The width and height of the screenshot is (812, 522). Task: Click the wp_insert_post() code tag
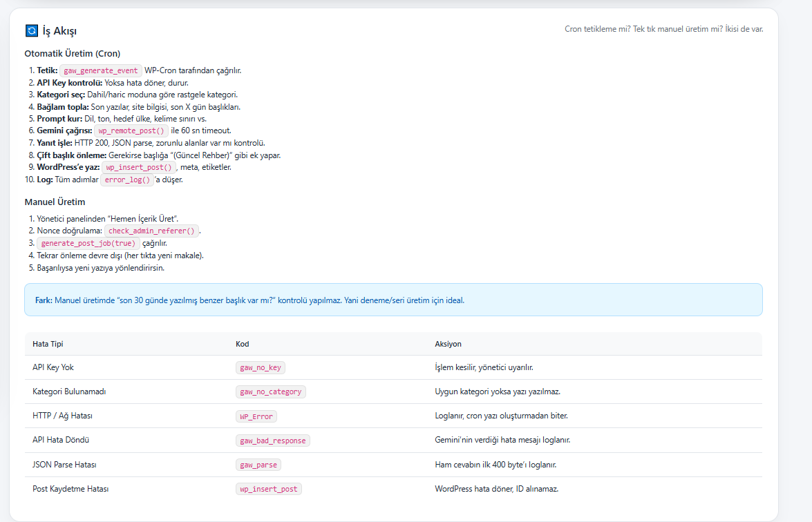click(x=139, y=168)
